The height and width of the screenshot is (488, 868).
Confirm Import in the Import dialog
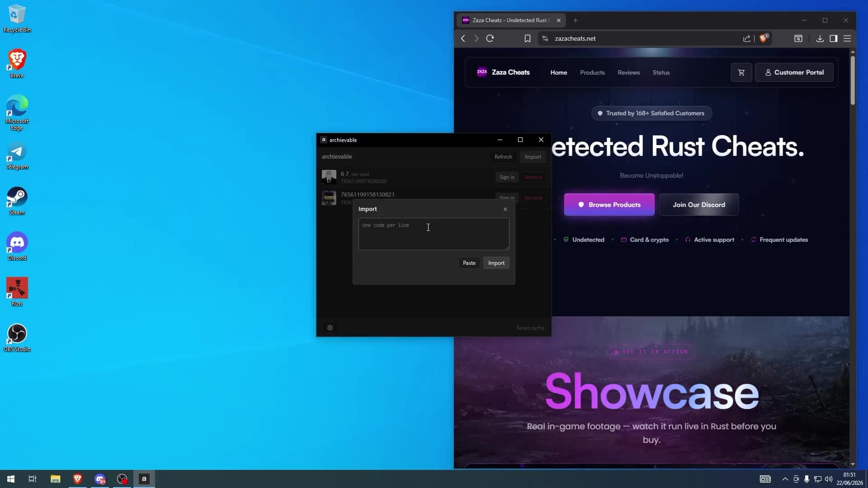[496, 263]
